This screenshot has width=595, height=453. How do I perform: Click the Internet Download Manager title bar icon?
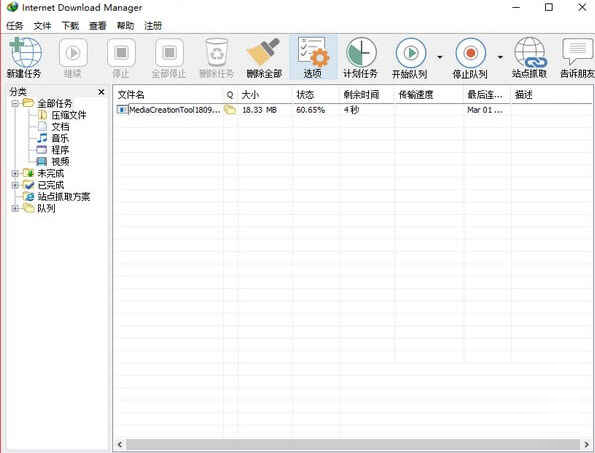(x=12, y=7)
